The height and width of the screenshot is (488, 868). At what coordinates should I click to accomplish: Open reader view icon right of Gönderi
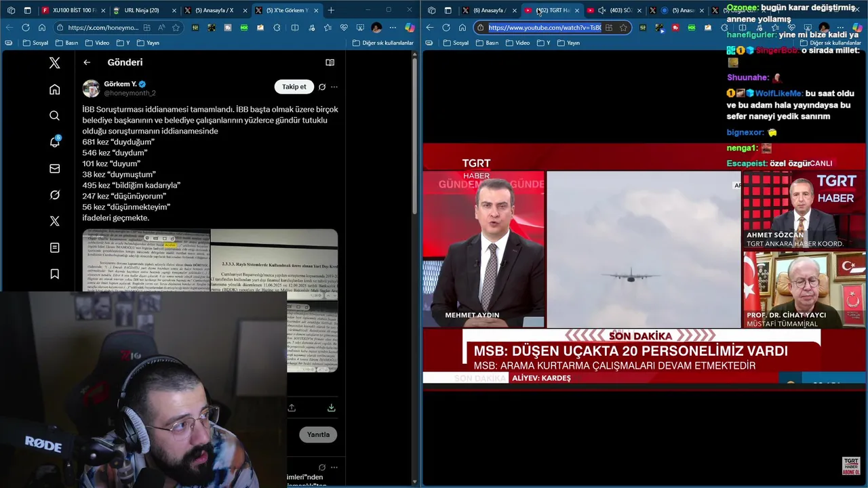(x=330, y=62)
